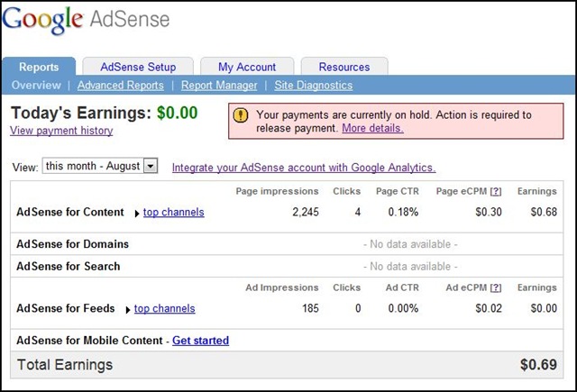Open Advanced Reports
This screenshot has width=577, height=392.
coord(121,86)
